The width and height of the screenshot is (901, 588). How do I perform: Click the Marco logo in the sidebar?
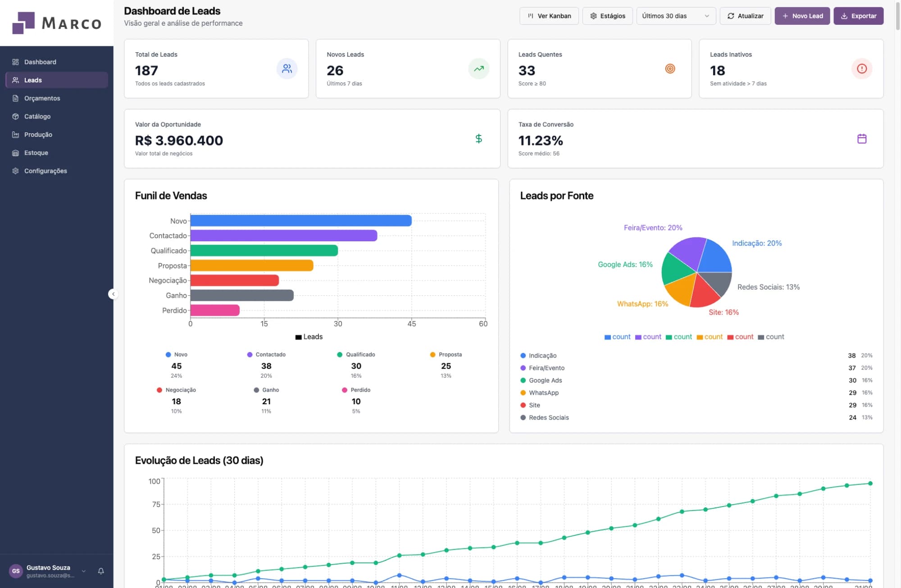coord(57,23)
